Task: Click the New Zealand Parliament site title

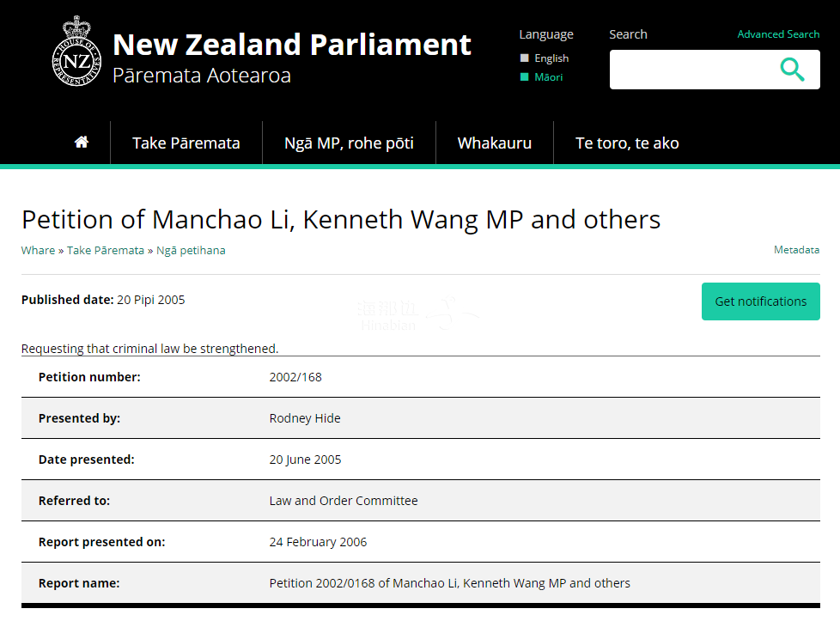Action: click(x=292, y=45)
